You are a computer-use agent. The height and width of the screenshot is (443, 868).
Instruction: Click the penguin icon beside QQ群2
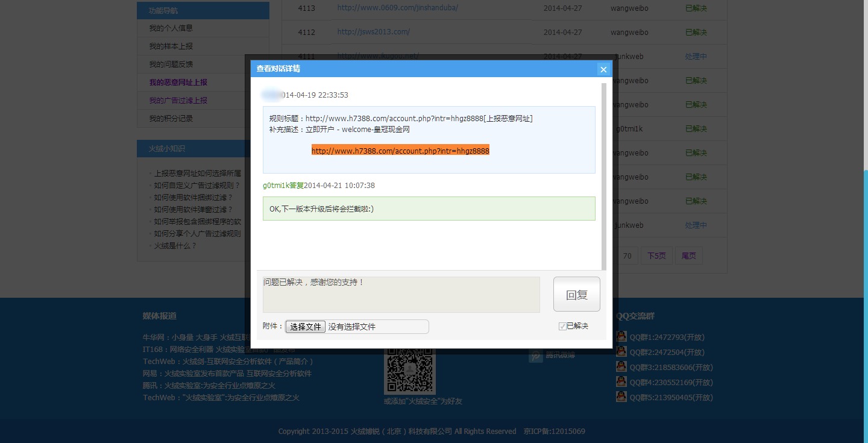[621, 352]
